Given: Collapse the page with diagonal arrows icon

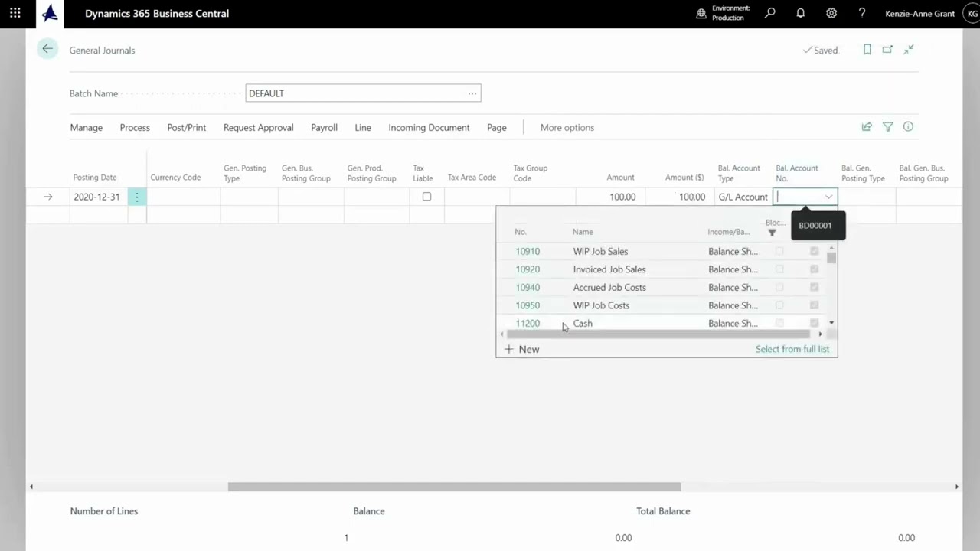Looking at the screenshot, I should (x=909, y=50).
